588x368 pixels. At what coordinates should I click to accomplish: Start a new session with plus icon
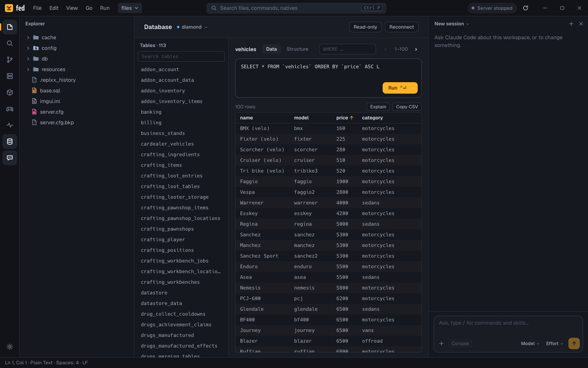coord(571,24)
